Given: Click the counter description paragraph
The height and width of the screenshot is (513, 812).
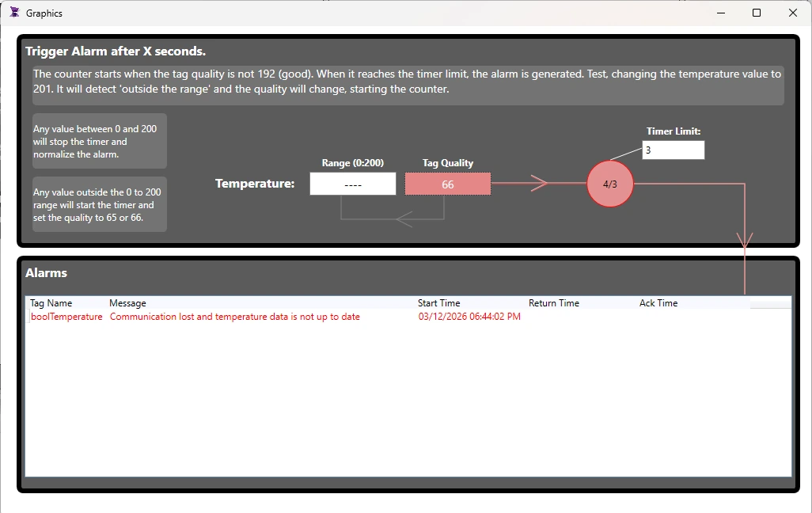Looking at the screenshot, I should (408, 85).
